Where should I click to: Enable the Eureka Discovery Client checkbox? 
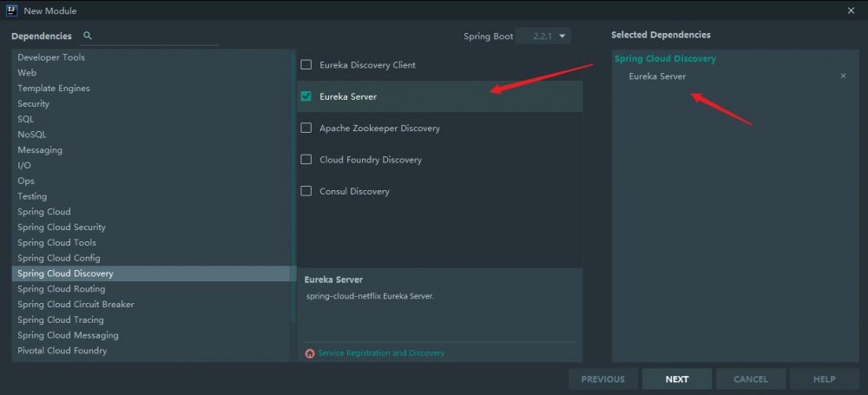click(306, 65)
